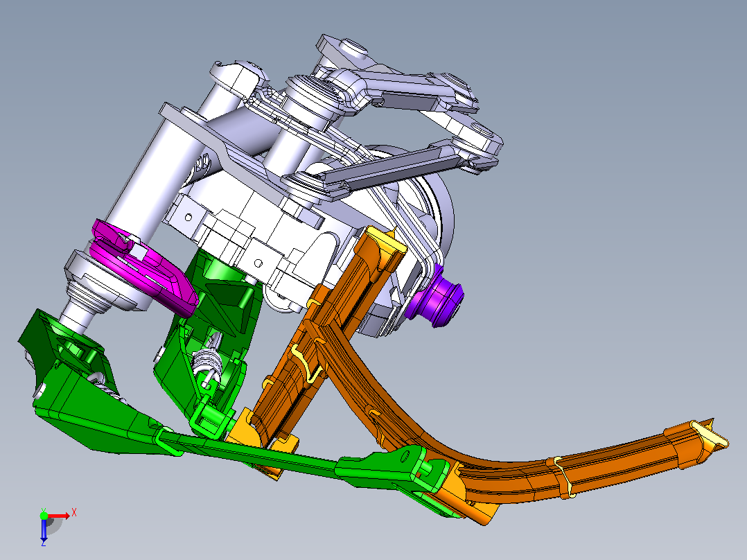
Task: Click the blue Z axis of the triad
Action: click(x=44, y=529)
